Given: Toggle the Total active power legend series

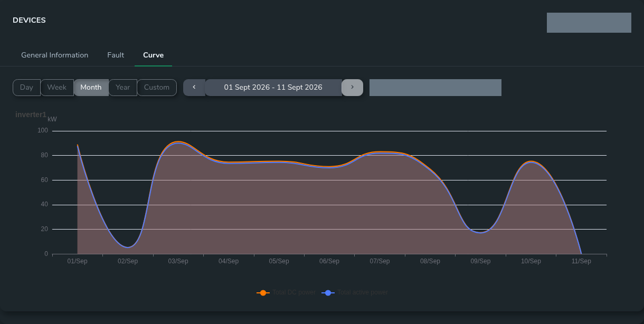Looking at the screenshot, I should point(355,292).
